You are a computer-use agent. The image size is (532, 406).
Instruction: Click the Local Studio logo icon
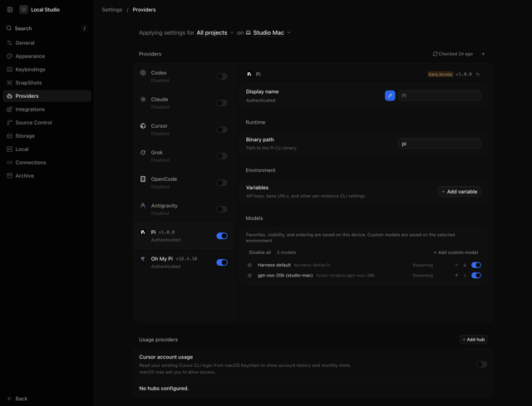click(x=23, y=9)
